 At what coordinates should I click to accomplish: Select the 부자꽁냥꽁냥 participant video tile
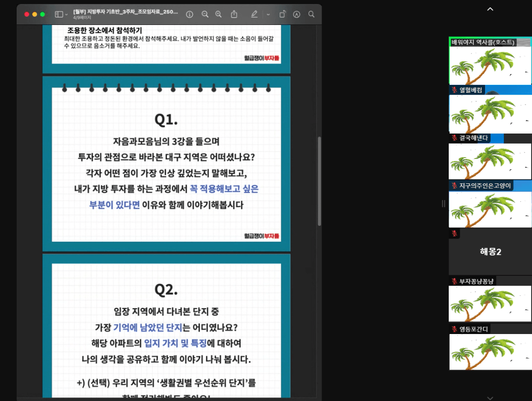click(x=490, y=299)
